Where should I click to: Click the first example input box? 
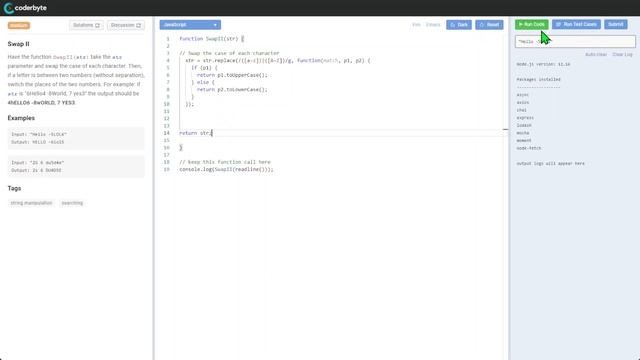coord(76,138)
